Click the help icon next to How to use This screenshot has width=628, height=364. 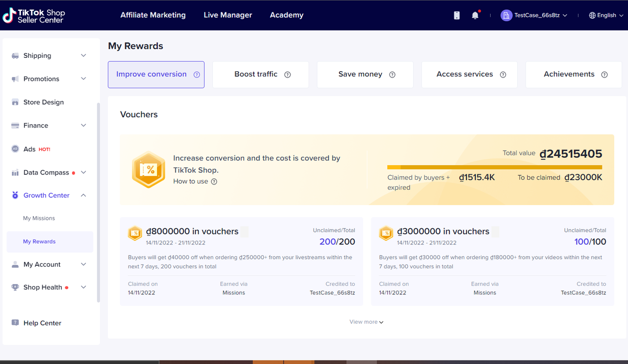pos(214,182)
